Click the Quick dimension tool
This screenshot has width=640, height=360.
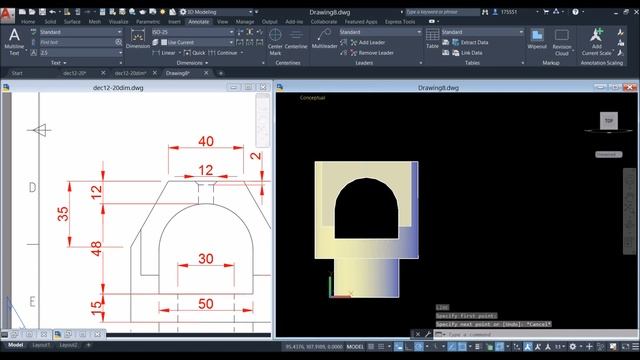tap(194, 53)
